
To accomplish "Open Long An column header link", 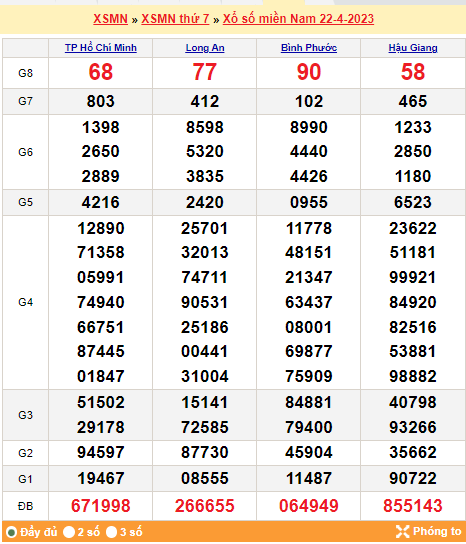I will tap(205, 48).
